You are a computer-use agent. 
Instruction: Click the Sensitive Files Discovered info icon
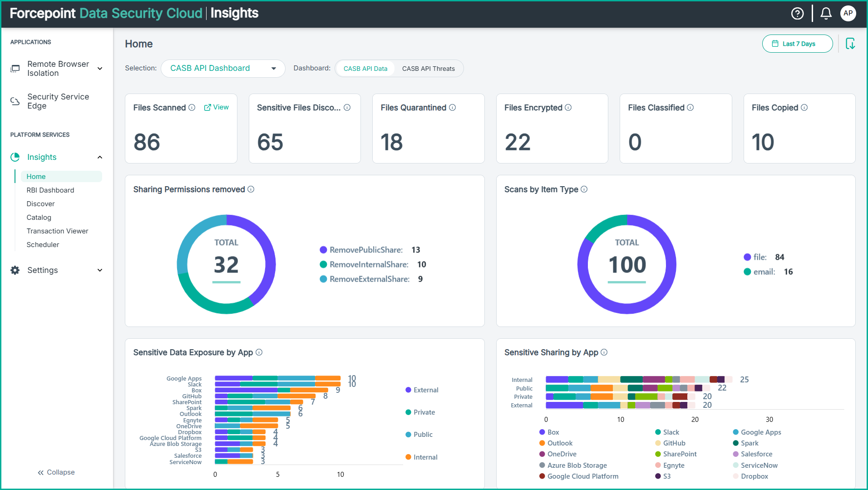tap(347, 108)
